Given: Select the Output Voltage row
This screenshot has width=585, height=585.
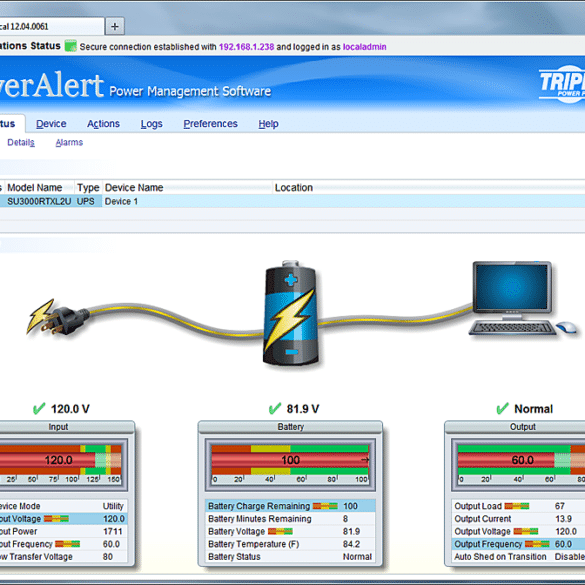Looking at the screenshot, I should 518,531.
